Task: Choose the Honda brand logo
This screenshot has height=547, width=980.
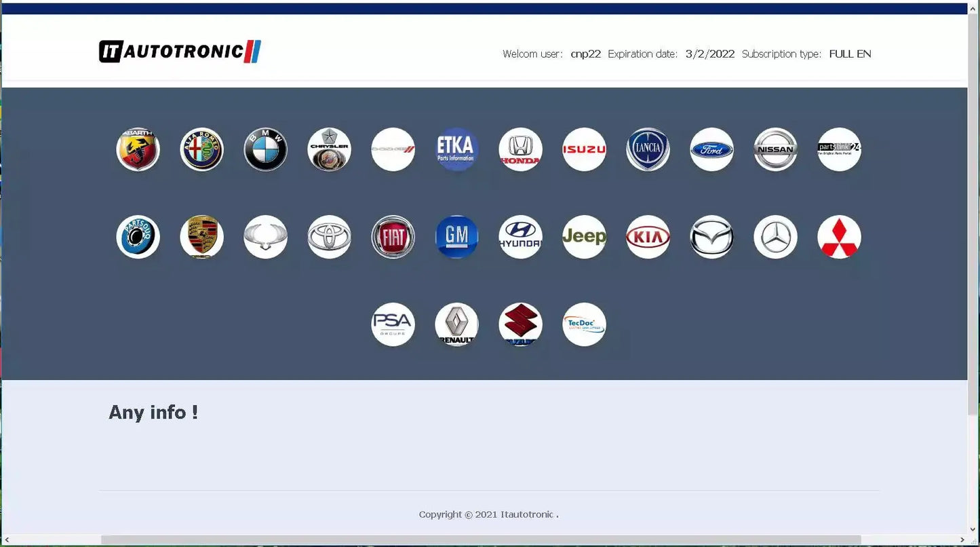Action: [520, 149]
